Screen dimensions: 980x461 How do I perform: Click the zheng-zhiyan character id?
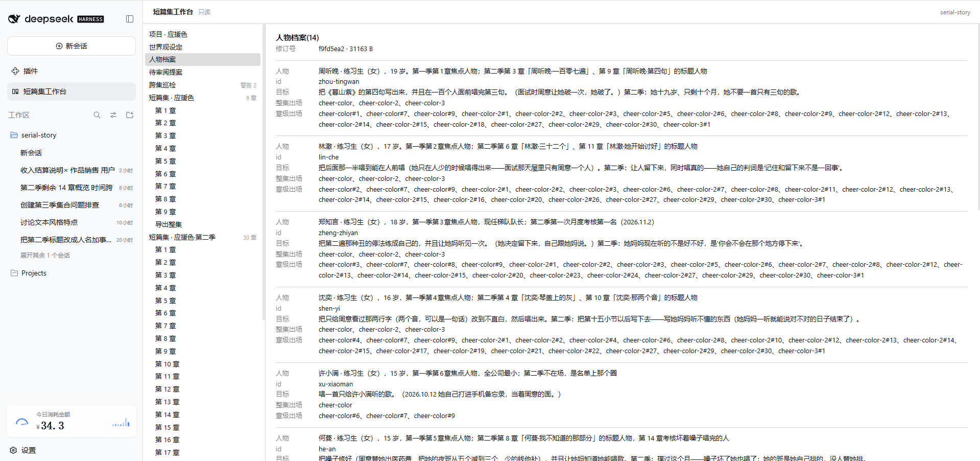point(338,233)
